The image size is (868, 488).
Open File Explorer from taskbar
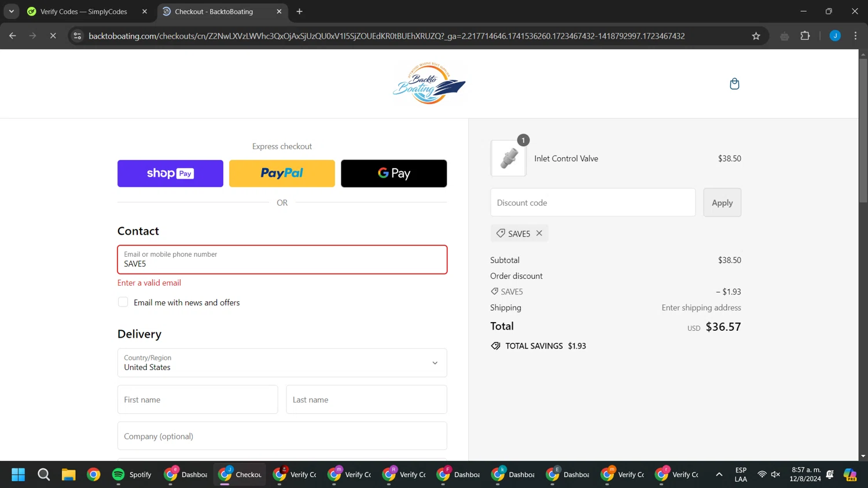(x=68, y=475)
